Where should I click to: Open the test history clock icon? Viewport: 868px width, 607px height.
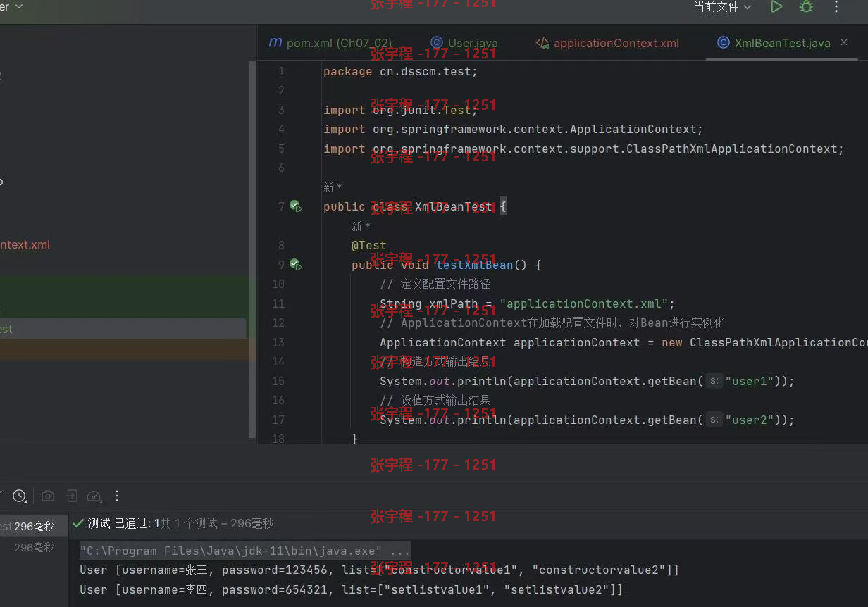(20, 496)
